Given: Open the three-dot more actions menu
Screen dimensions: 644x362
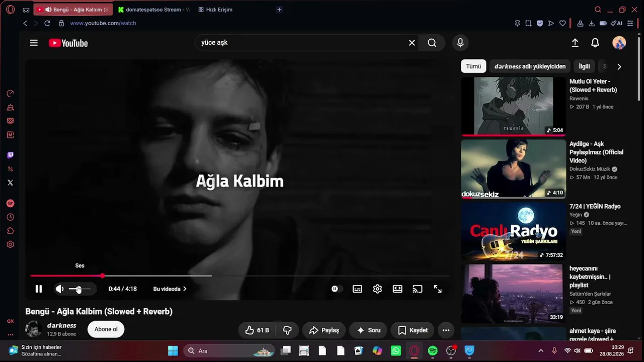Looking at the screenshot, I should (446, 330).
